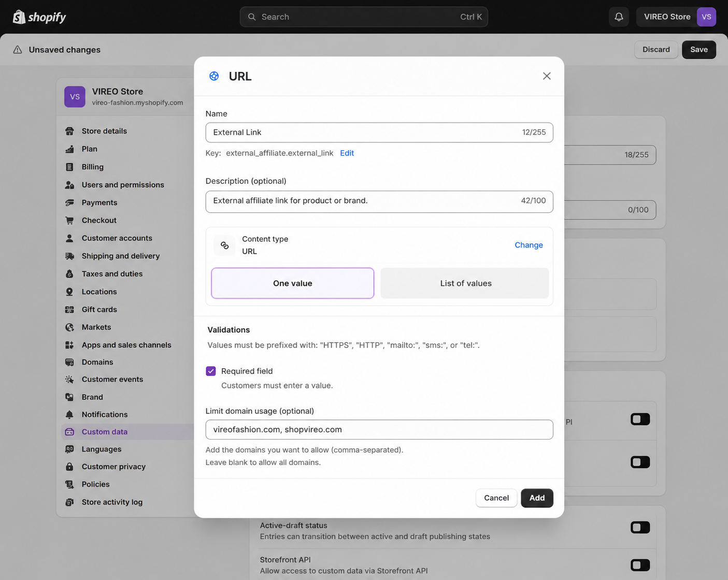Go to Custom data settings
Image resolution: width=728 pixels, height=580 pixels.
click(104, 432)
